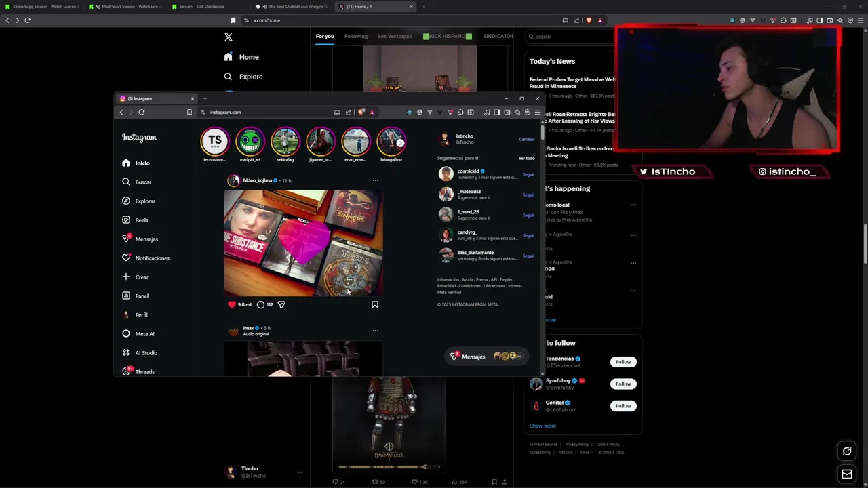The height and width of the screenshot is (488, 868).
Task: Like the X post showing 1.3K
Action: coord(421,482)
